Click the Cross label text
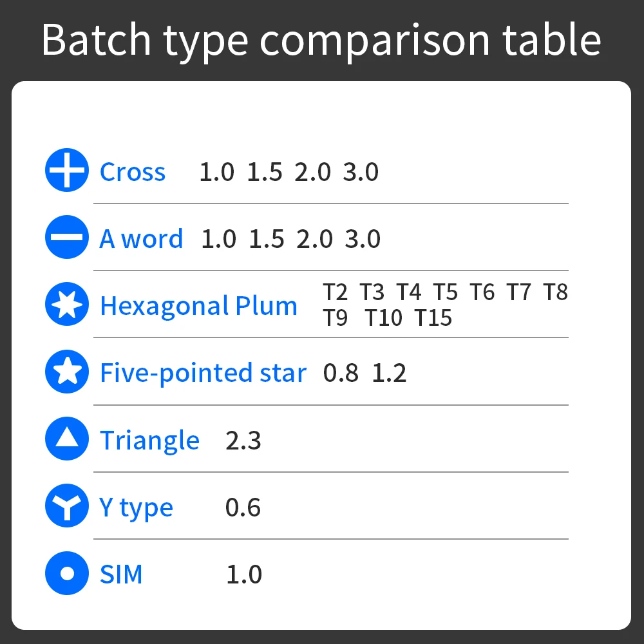The height and width of the screenshot is (644, 644). 133,172
